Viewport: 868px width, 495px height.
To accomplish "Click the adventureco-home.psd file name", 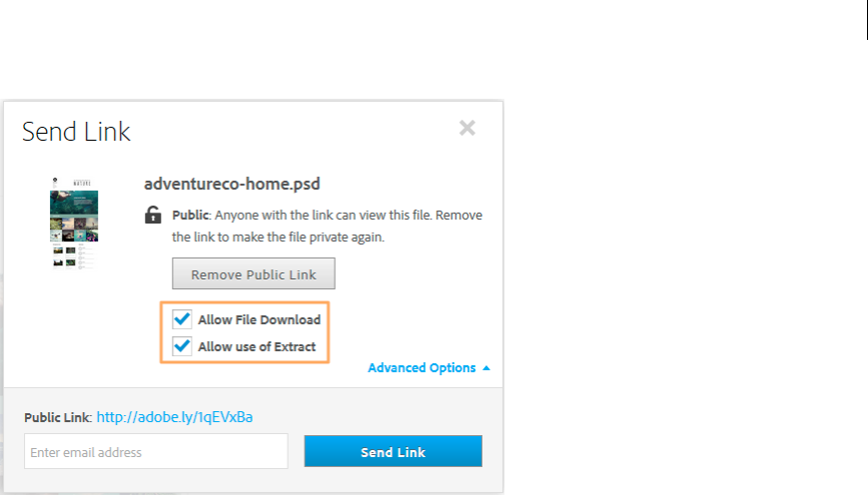I will (232, 184).
